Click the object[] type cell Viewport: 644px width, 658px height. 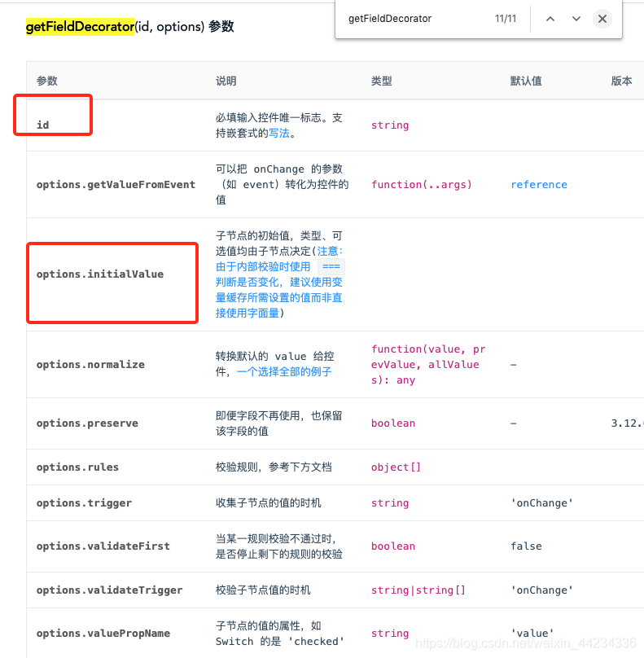pyautogui.click(x=396, y=467)
